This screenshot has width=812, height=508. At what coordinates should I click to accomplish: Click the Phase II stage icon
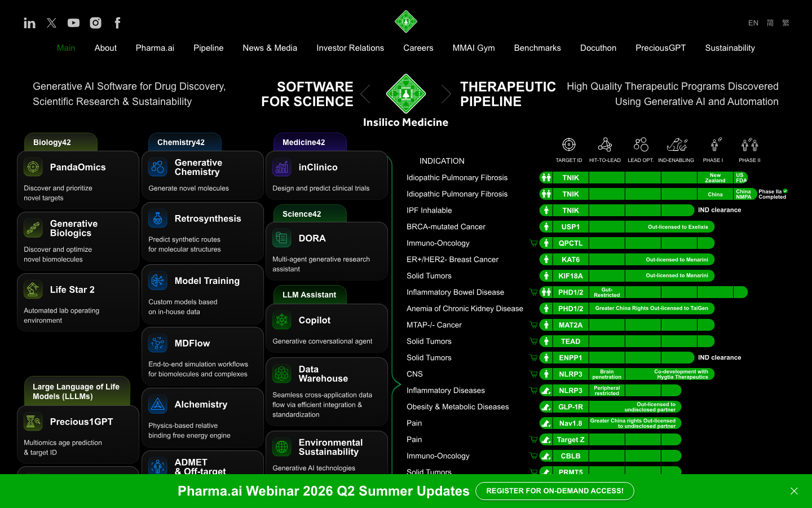coord(750,144)
